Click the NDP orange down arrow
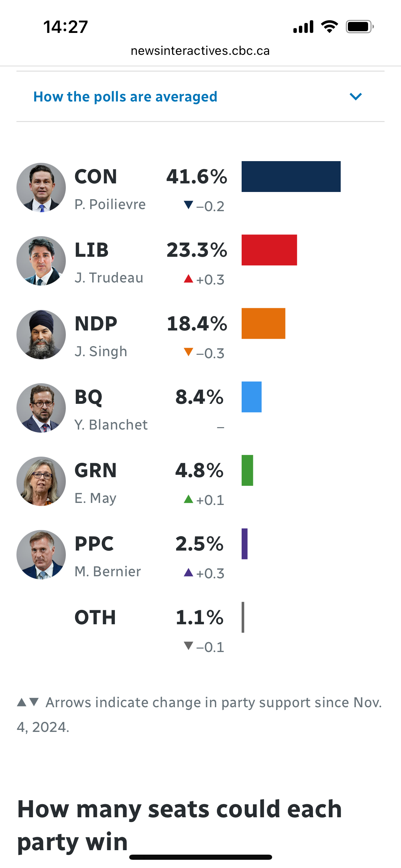This screenshot has height=868, width=401. pos(189,352)
